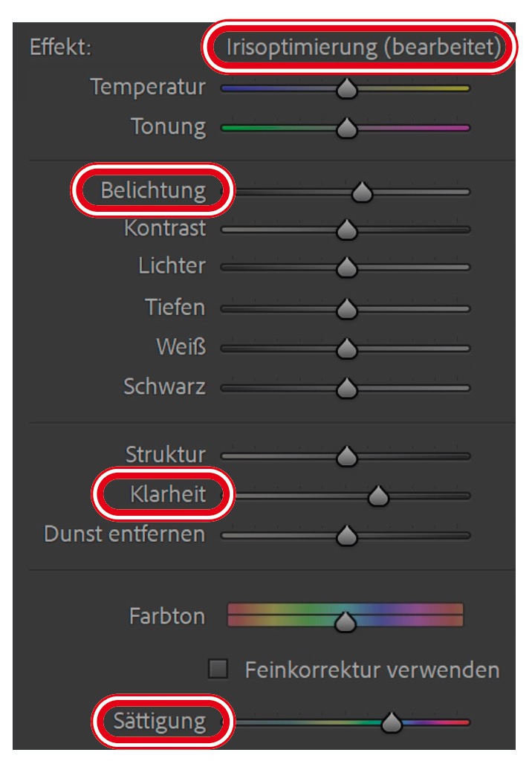Click the Kontrast slider handle
532x761 pixels.
coord(346,231)
